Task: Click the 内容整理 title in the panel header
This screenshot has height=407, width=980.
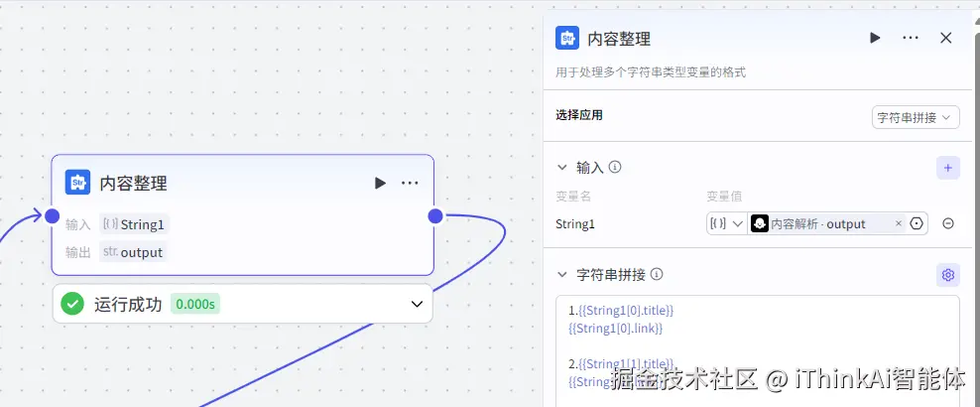Action: pos(619,39)
